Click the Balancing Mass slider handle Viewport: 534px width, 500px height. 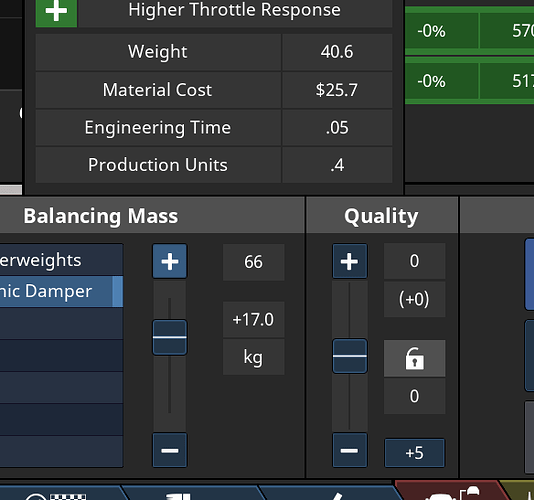point(170,337)
